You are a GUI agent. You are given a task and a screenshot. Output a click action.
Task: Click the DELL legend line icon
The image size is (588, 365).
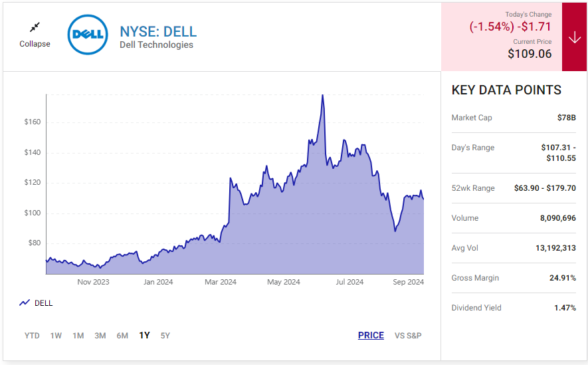(x=25, y=303)
